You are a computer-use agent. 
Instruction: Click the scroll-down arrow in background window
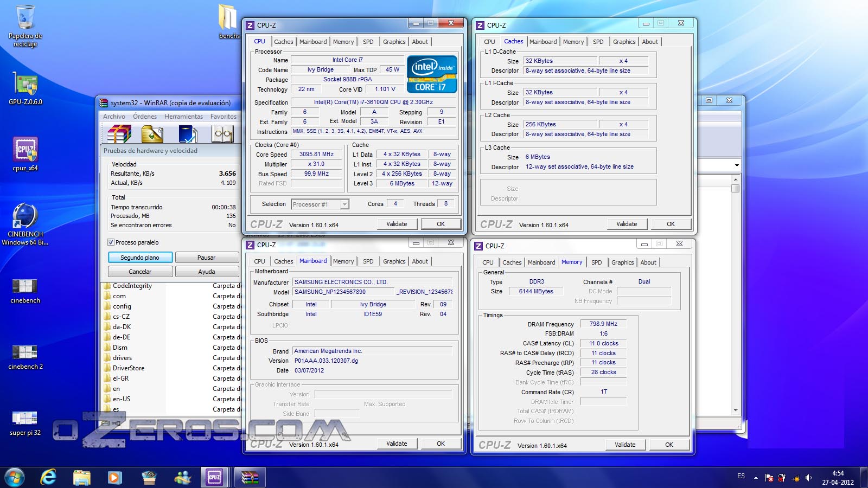point(736,410)
